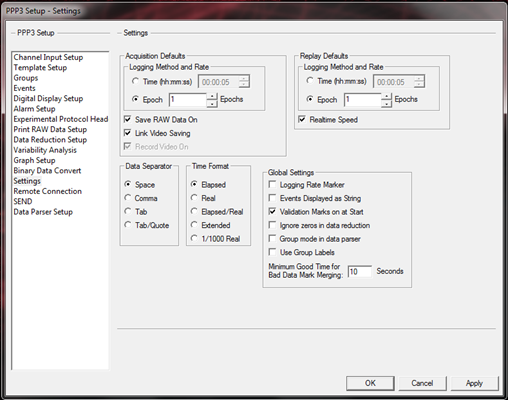Increase Replay Epochs with up arrow
The image size is (508, 400).
[x=386, y=97]
